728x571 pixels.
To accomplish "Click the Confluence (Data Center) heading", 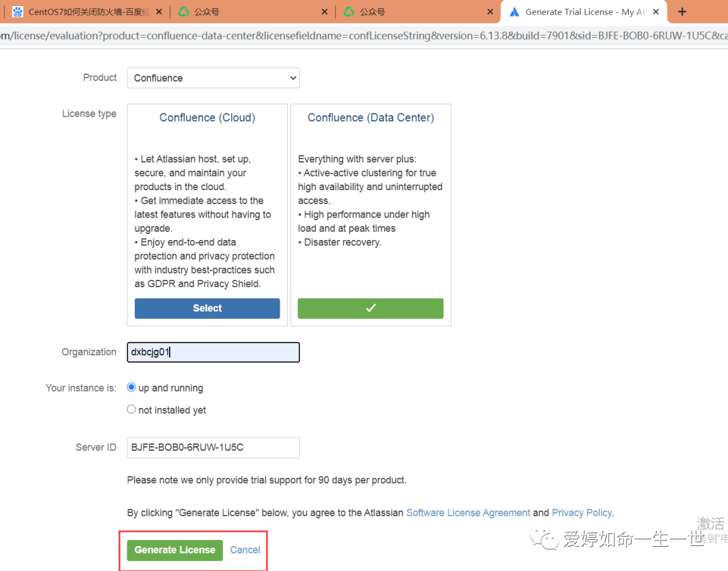I will (x=371, y=118).
